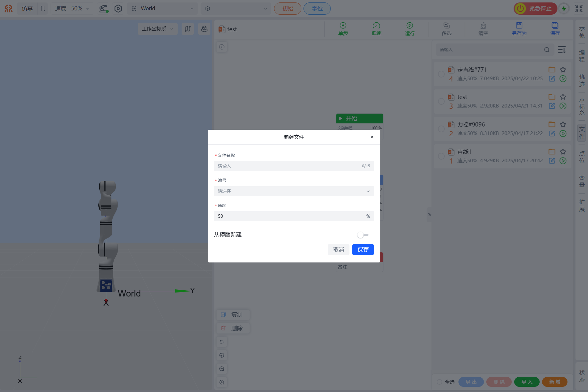The height and width of the screenshot is (392, 588).
Task: Expand the World coordinate dropdown
Action: (163, 9)
